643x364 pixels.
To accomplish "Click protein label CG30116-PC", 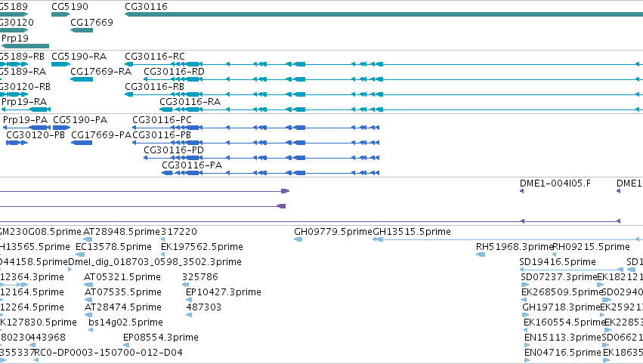I will coord(162,119).
